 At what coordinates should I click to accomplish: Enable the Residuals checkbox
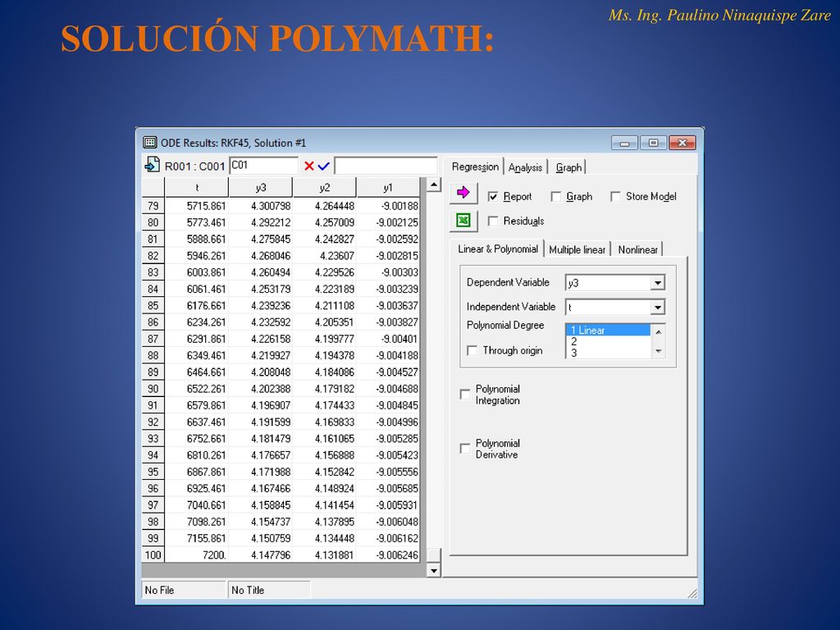493,221
